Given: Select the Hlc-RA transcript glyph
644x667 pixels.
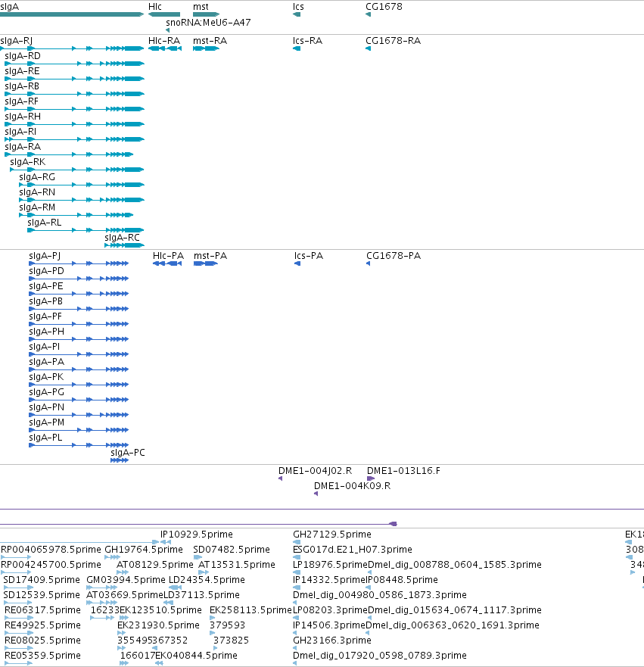Looking at the screenshot, I should coord(165,48).
